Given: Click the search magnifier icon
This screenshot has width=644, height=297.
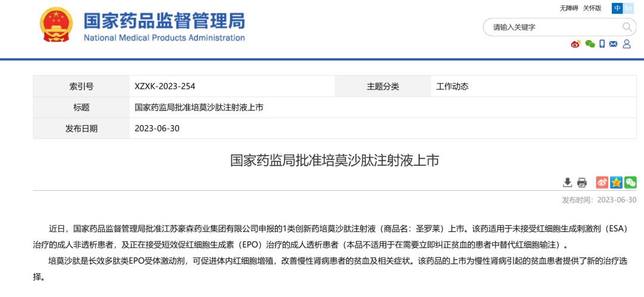Looking at the screenshot, I should coord(628,27).
